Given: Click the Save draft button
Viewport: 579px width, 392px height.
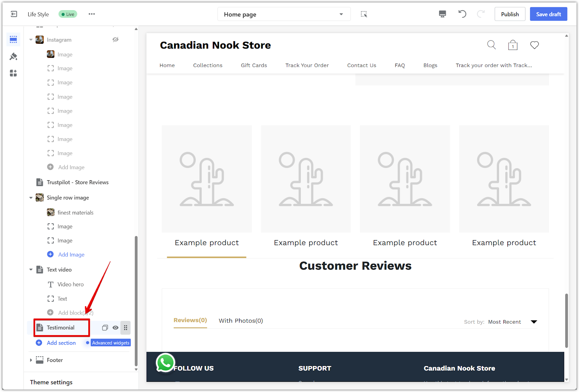Looking at the screenshot, I should (549, 14).
